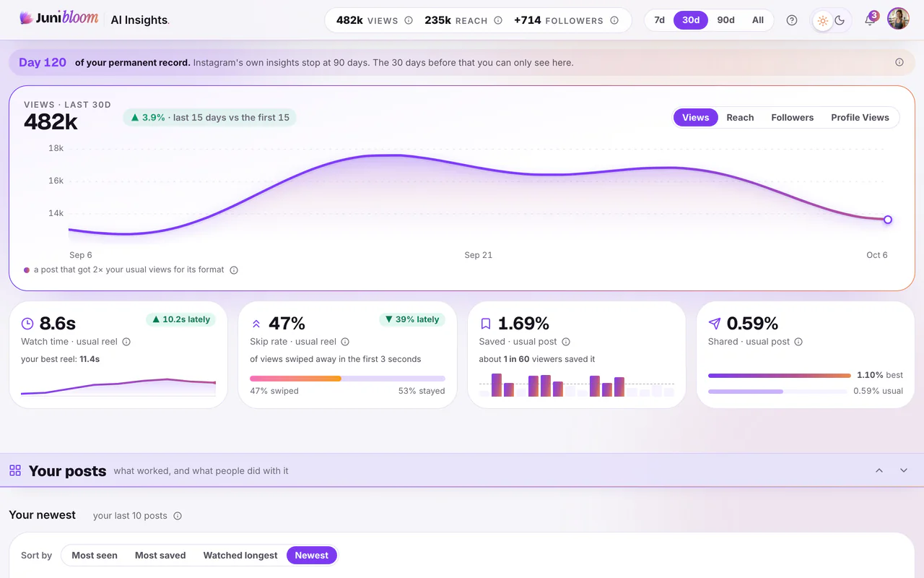Viewport: 924px width, 578px height.
Task: Click the clock icon on Watch time card
Action: point(27,324)
